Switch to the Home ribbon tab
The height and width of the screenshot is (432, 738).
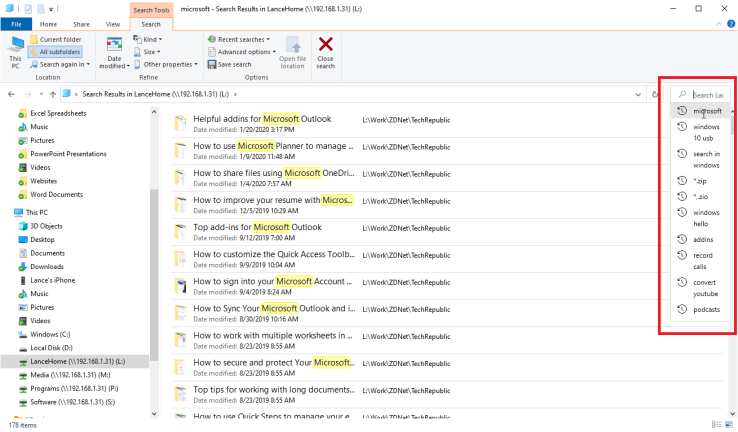coord(48,24)
